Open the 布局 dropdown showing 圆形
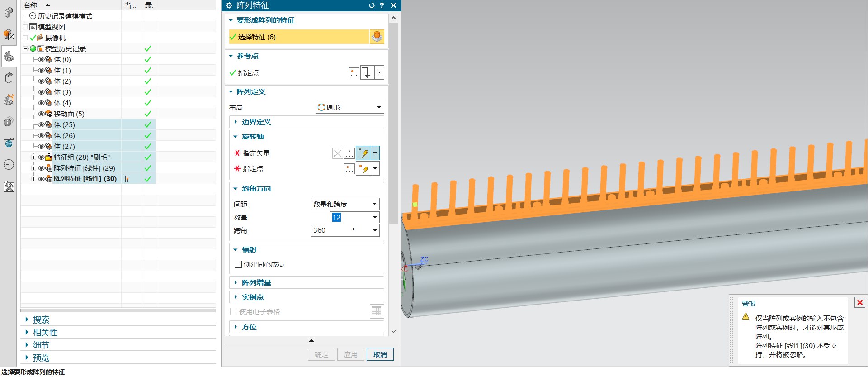The image size is (868, 377). pos(349,107)
